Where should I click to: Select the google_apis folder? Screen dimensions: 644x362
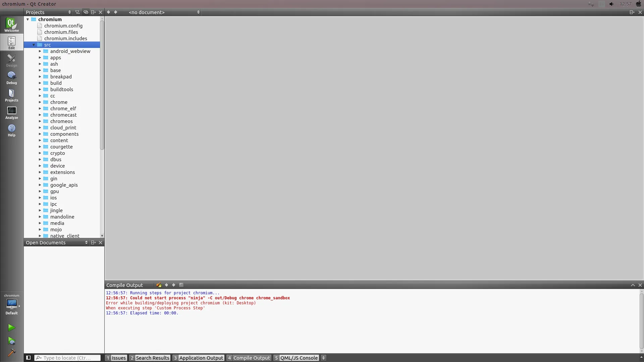click(64, 185)
